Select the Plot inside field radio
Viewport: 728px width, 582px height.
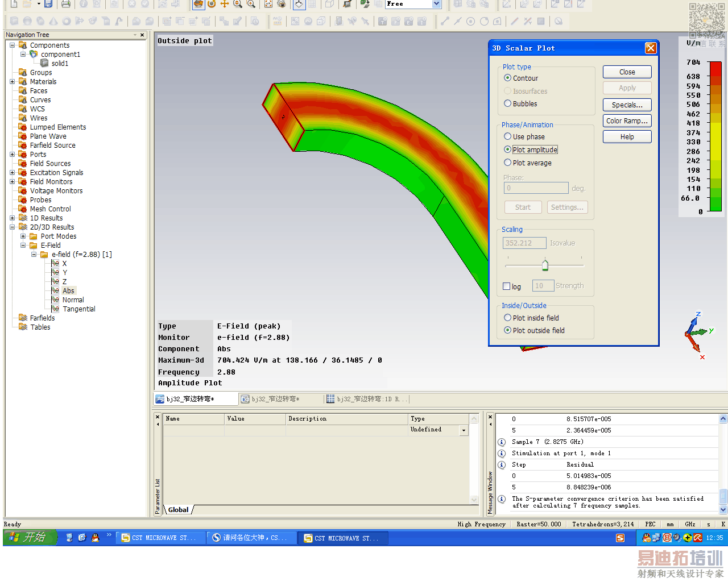(507, 318)
